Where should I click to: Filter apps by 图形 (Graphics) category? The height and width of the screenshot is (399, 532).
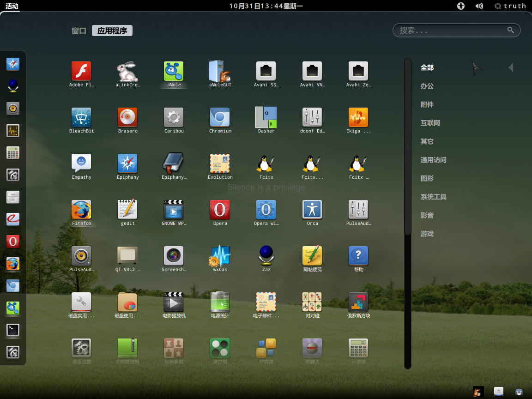pos(427,178)
